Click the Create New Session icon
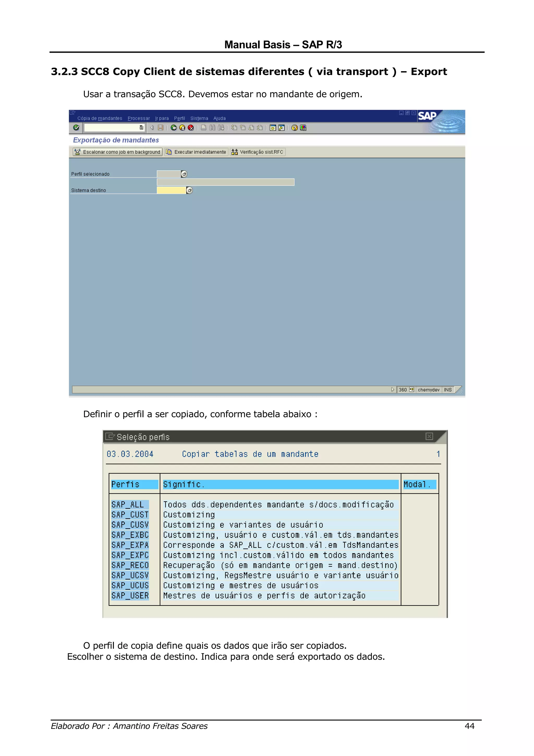 (273, 128)
